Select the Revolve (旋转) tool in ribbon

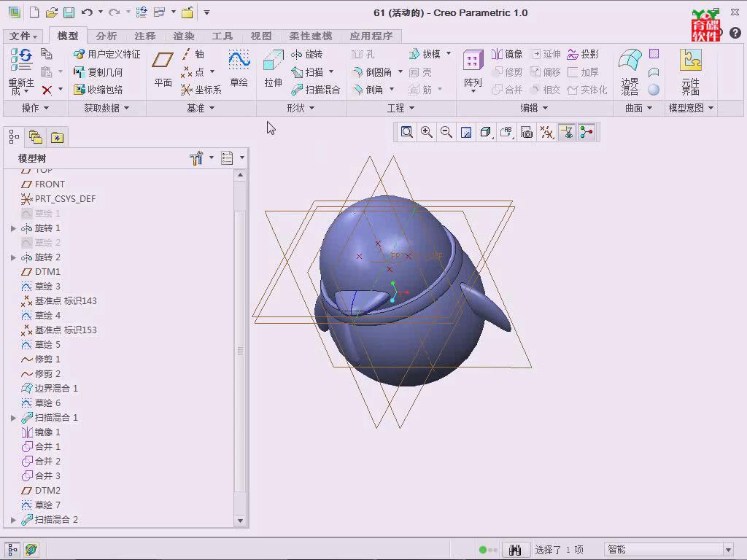pos(307,54)
